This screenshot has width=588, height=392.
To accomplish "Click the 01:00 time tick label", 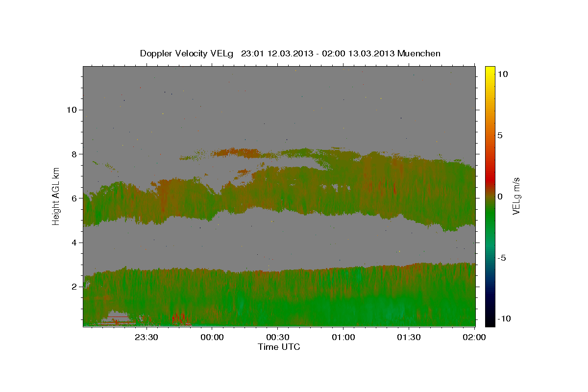I will [343, 337].
